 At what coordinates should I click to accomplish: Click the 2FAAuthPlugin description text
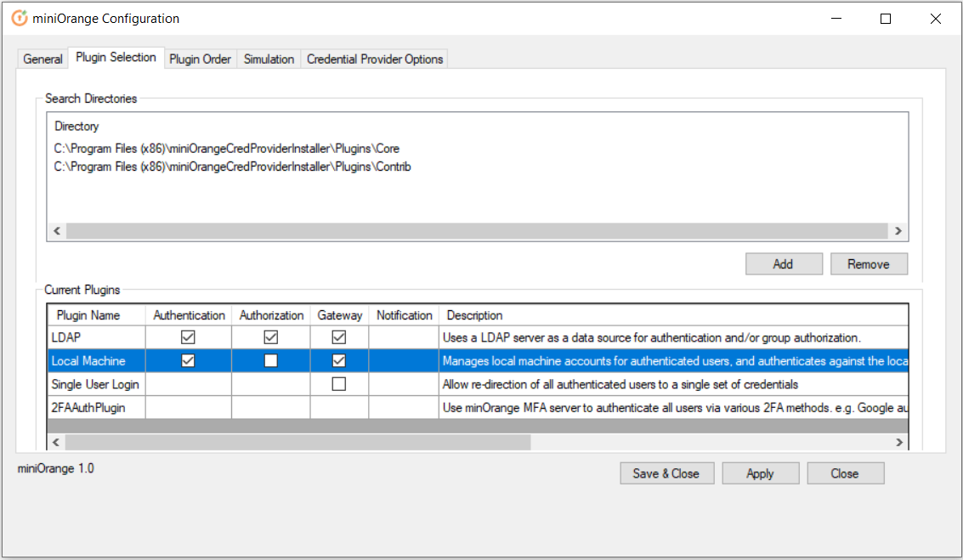tap(675, 408)
